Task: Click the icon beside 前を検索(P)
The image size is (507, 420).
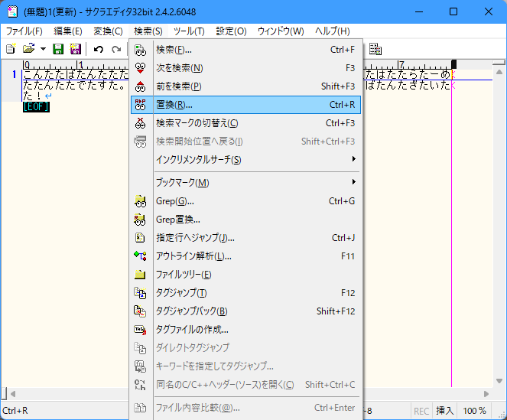Action: point(141,86)
